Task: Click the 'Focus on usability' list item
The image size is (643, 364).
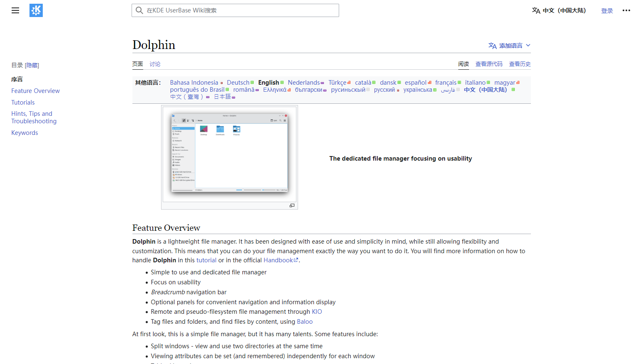Action: (x=176, y=282)
